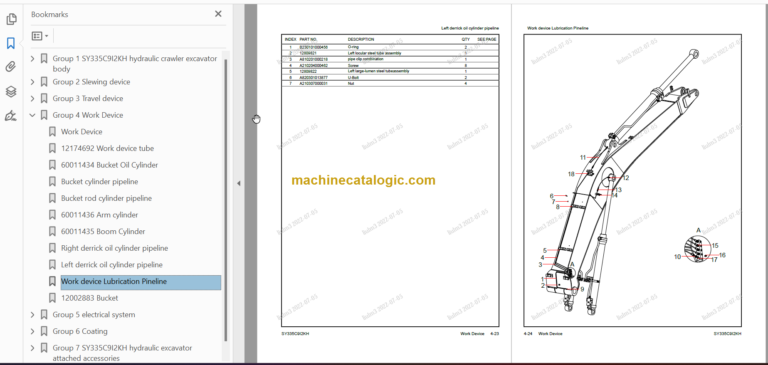Click 'pipe clip combination' description

[365, 59]
